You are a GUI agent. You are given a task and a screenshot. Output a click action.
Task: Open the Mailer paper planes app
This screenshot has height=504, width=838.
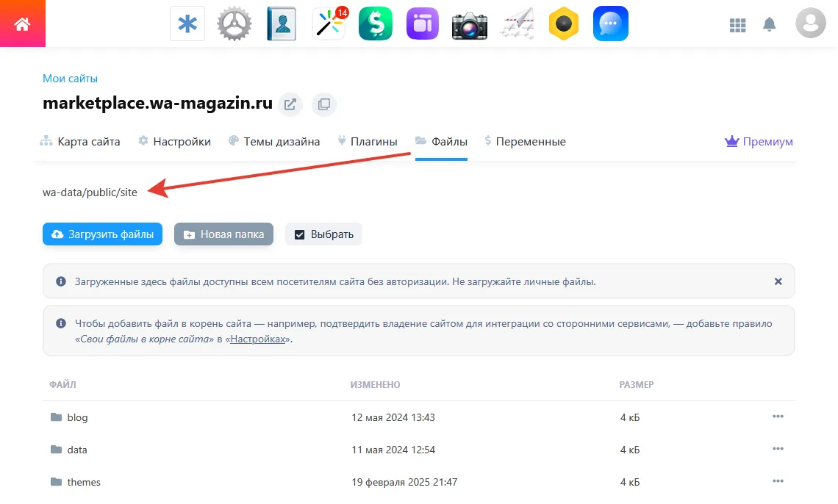[x=517, y=23]
